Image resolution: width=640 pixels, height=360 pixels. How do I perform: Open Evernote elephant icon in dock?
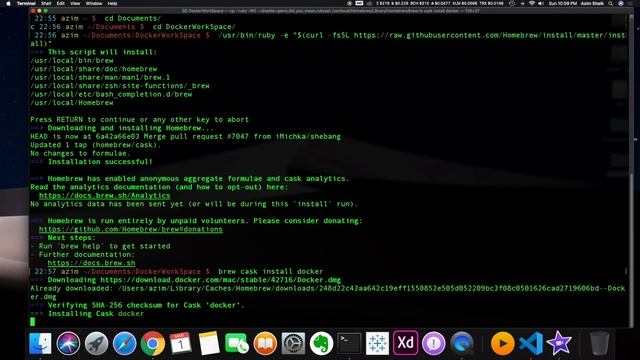click(x=321, y=343)
